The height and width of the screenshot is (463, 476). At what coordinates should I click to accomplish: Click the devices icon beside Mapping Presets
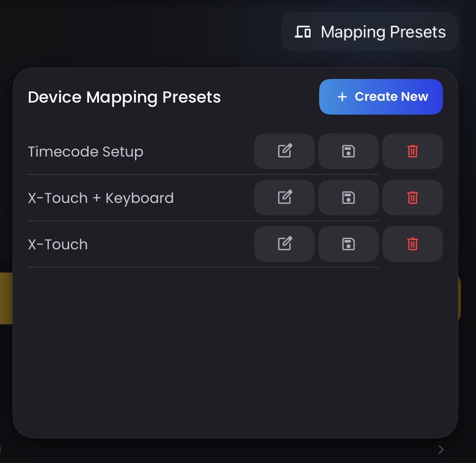[x=303, y=32]
